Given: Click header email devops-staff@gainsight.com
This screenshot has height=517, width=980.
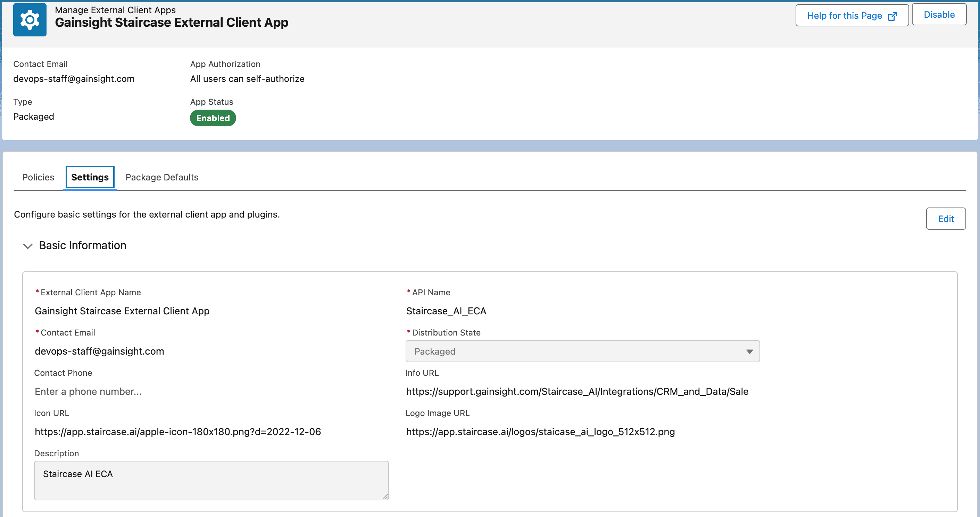Looking at the screenshot, I should (x=74, y=79).
